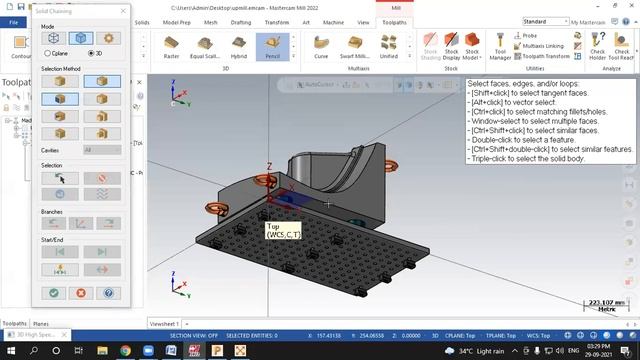Image resolution: width=640 pixels, height=360 pixels.
Task: Toggle second-row left highlighted Selection Method button
Action: pyautogui.click(x=60, y=99)
